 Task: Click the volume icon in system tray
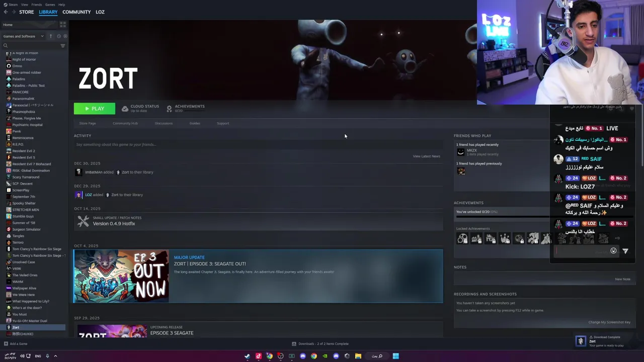coord(22,356)
